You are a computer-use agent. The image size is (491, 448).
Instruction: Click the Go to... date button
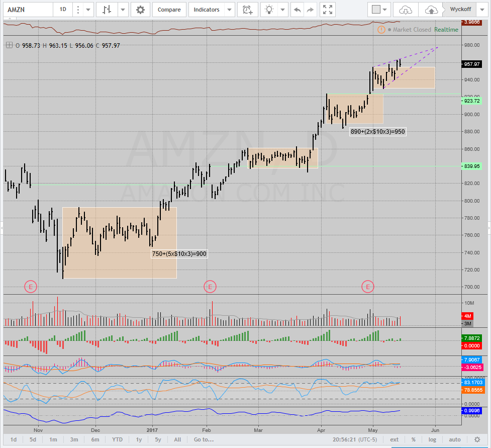pos(204,439)
